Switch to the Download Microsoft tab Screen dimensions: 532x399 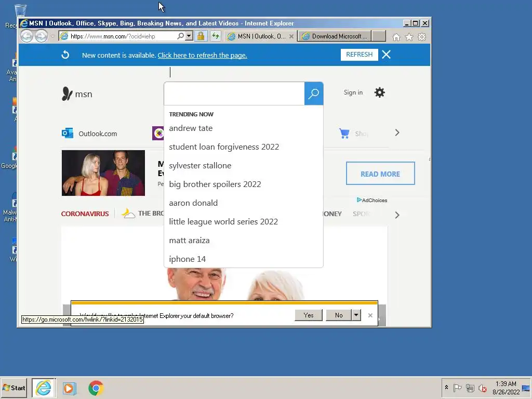coord(335,36)
